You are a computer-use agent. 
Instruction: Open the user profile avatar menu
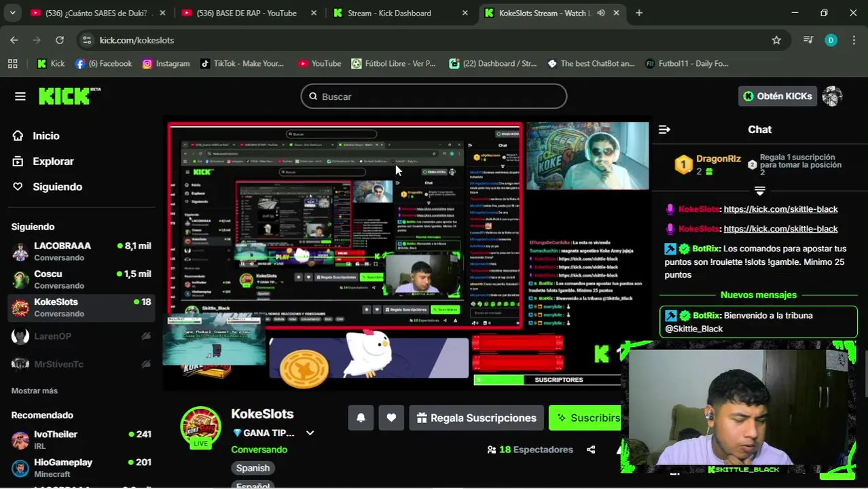[832, 96]
